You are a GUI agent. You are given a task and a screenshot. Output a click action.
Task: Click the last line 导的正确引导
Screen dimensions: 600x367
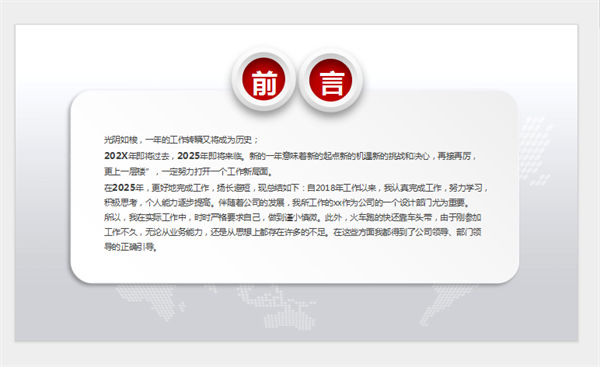coord(131,247)
